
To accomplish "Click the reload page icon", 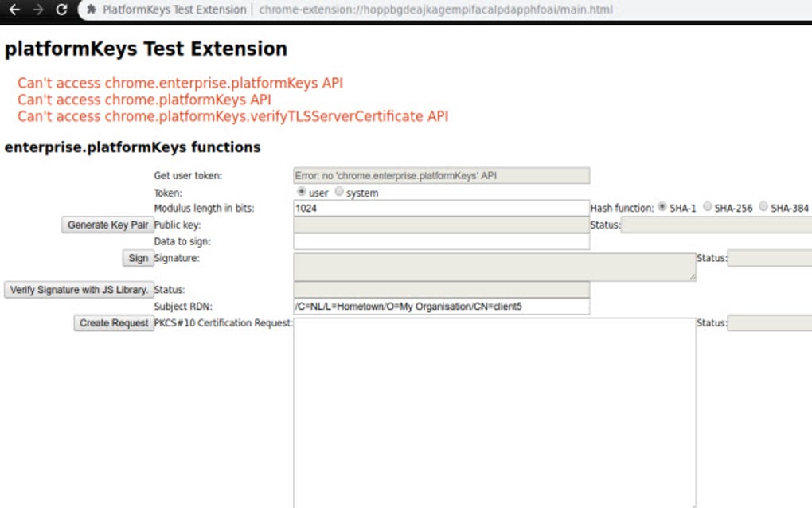I will (61, 11).
